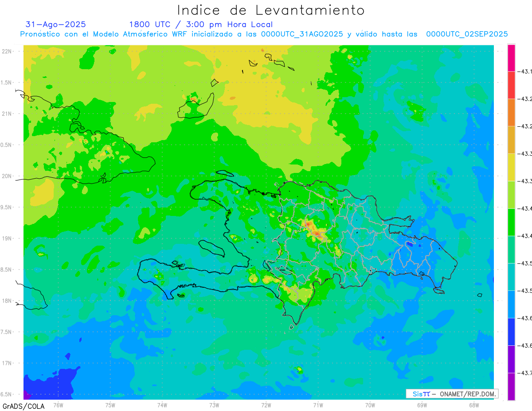Click the 73W longitude label
The width and height of the screenshot is (532, 411).
214,405
